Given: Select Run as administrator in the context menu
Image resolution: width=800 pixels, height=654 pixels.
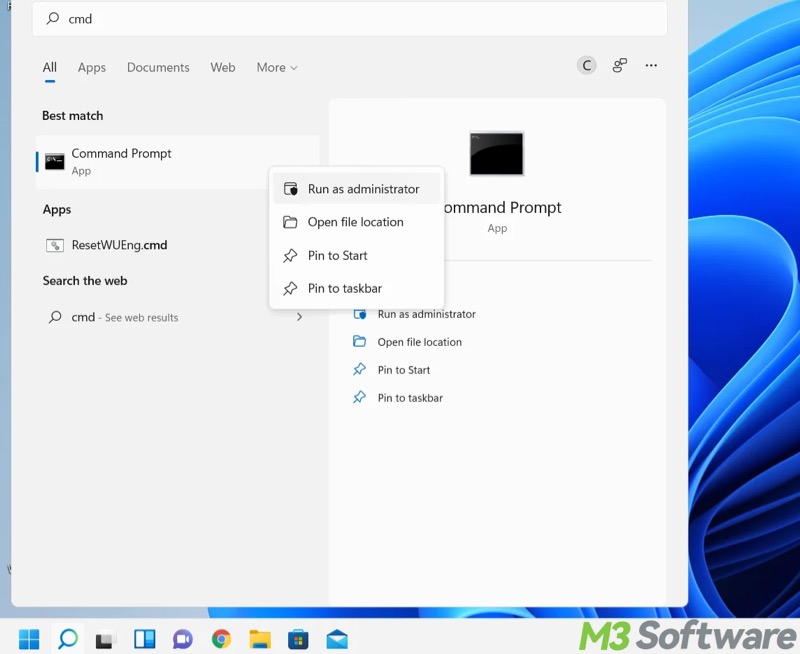Looking at the screenshot, I should point(362,189).
